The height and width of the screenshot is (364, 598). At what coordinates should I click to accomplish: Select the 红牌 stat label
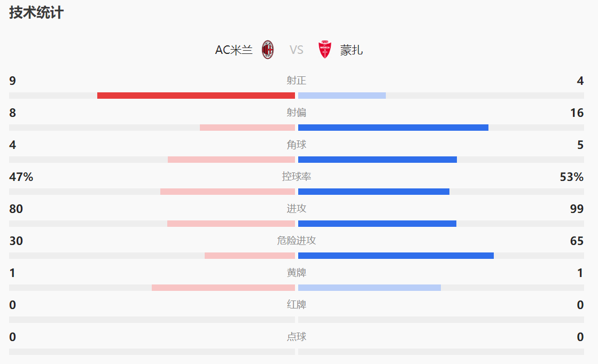click(297, 305)
